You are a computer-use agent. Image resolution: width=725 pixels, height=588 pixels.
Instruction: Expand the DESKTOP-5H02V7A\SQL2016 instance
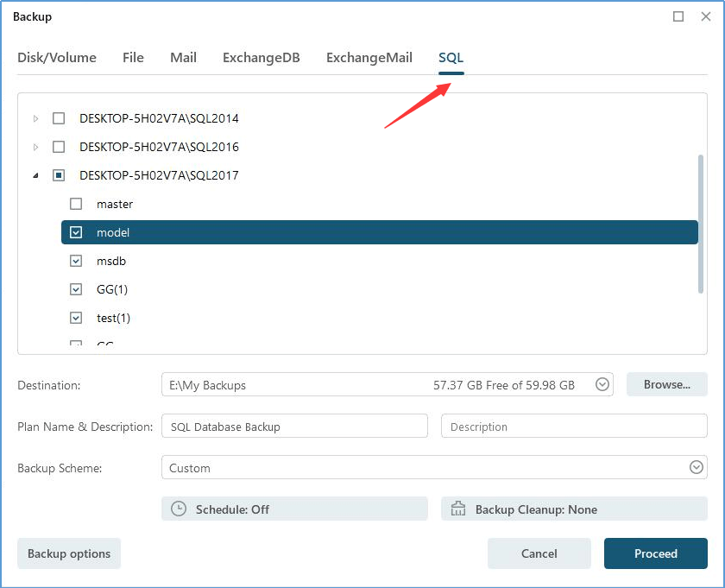click(x=35, y=147)
